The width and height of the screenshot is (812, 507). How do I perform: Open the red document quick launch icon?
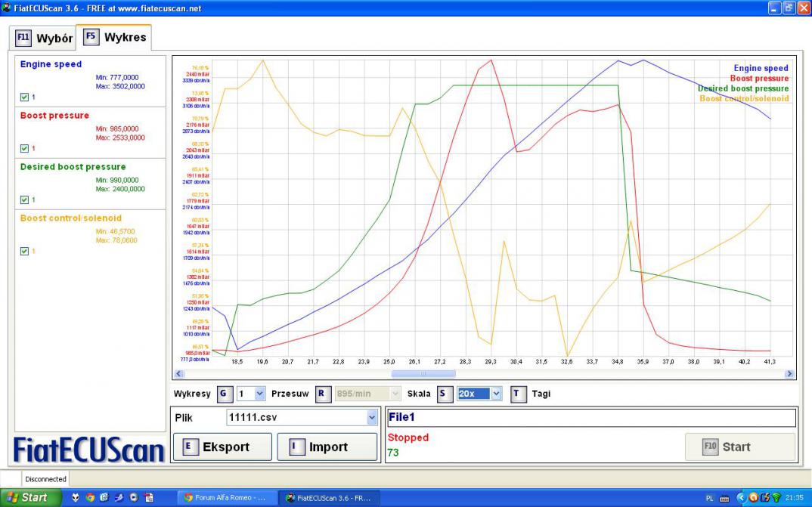click(x=148, y=498)
